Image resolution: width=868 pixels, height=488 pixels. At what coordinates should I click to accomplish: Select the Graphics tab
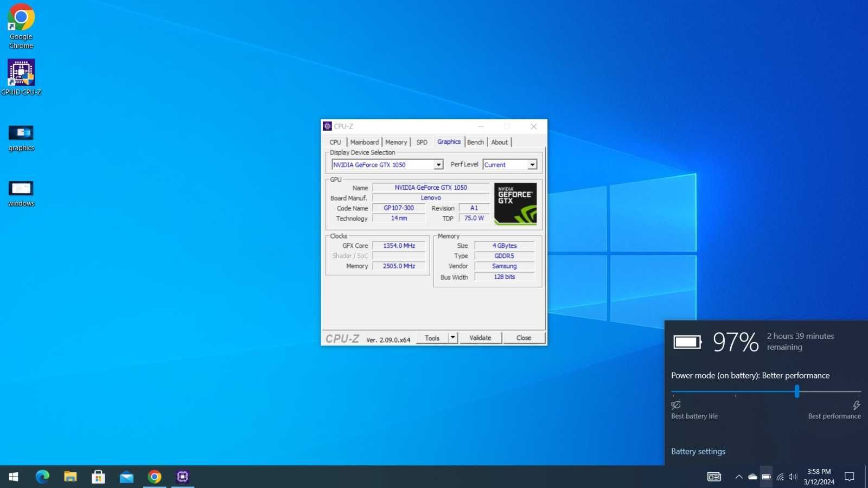(x=449, y=142)
